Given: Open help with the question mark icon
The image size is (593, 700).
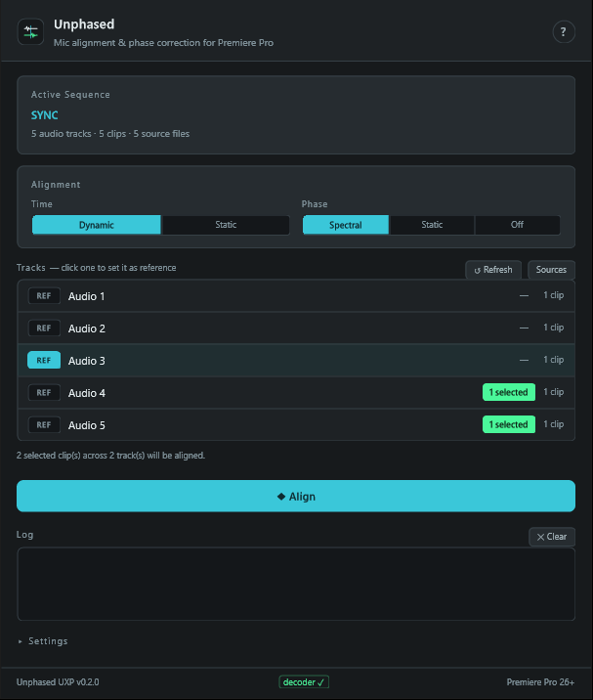Looking at the screenshot, I should pos(564,31).
